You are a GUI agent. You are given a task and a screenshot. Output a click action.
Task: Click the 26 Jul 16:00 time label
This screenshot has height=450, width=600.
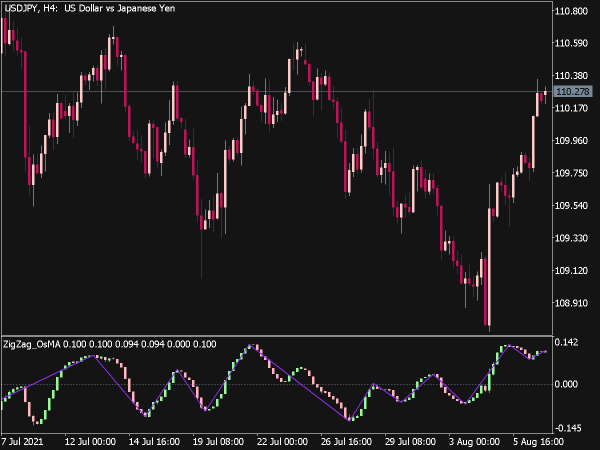[346, 442]
